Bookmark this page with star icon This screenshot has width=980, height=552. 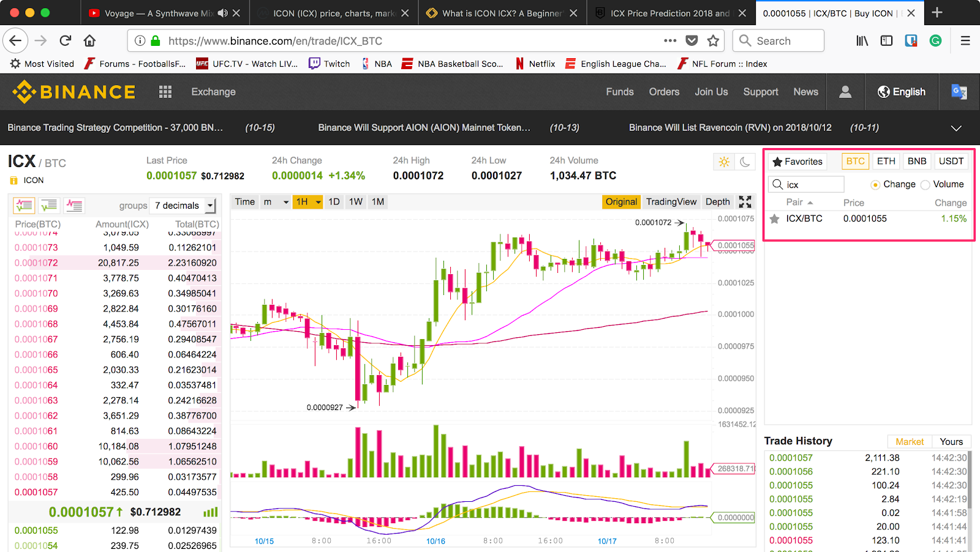(x=713, y=41)
